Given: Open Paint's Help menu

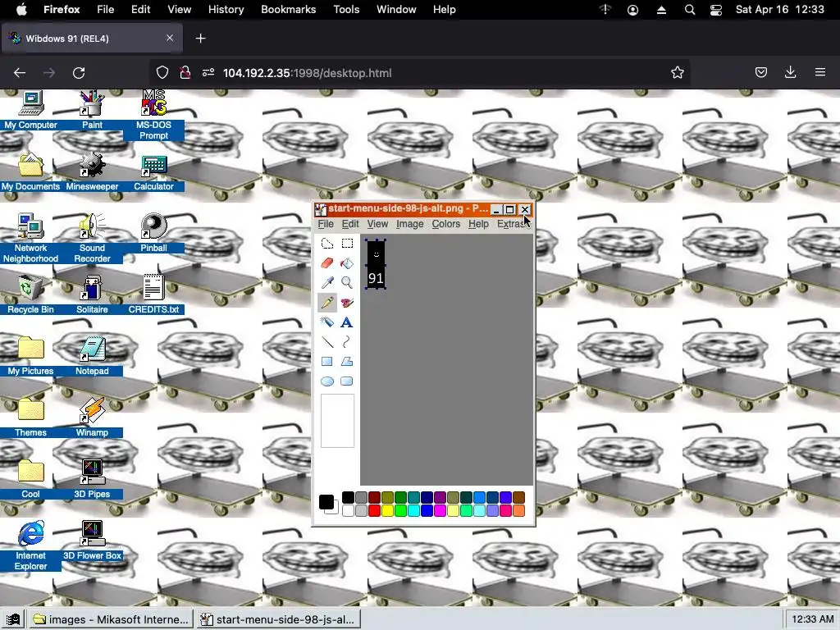Looking at the screenshot, I should 478,224.
